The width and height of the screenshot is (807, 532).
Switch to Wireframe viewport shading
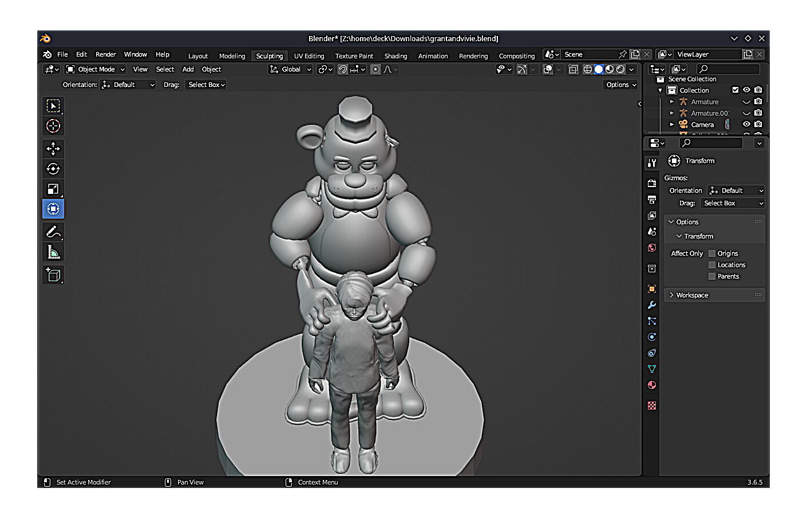pyautogui.click(x=588, y=69)
